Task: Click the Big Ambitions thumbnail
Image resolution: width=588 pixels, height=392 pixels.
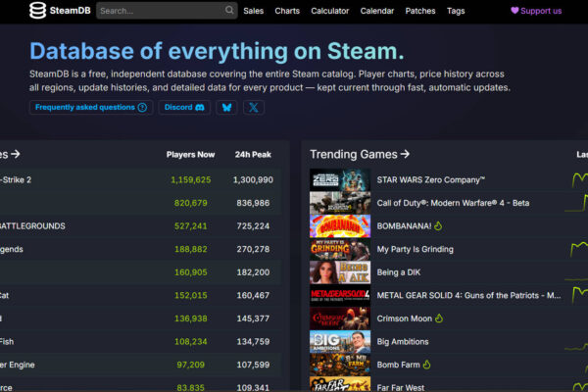Action: pos(340,342)
